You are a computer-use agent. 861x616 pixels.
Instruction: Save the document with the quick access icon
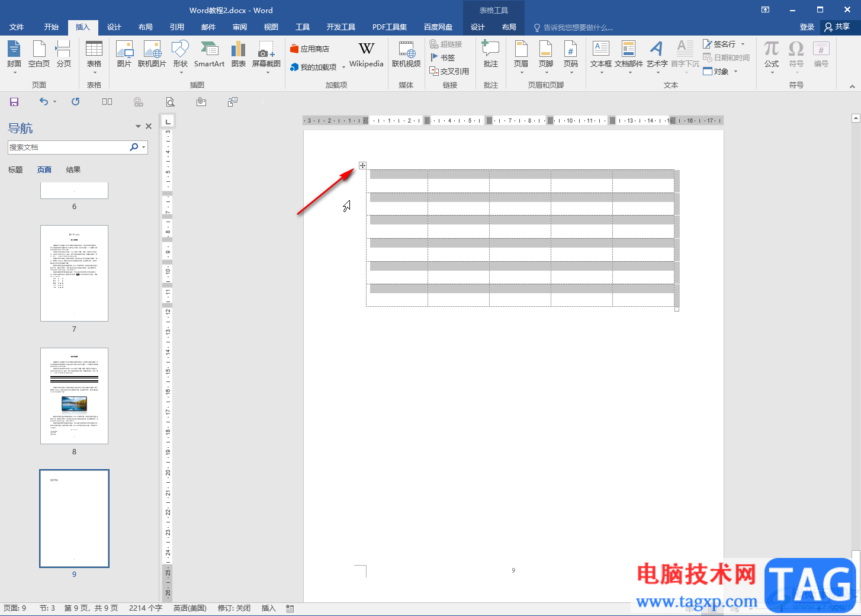14,102
